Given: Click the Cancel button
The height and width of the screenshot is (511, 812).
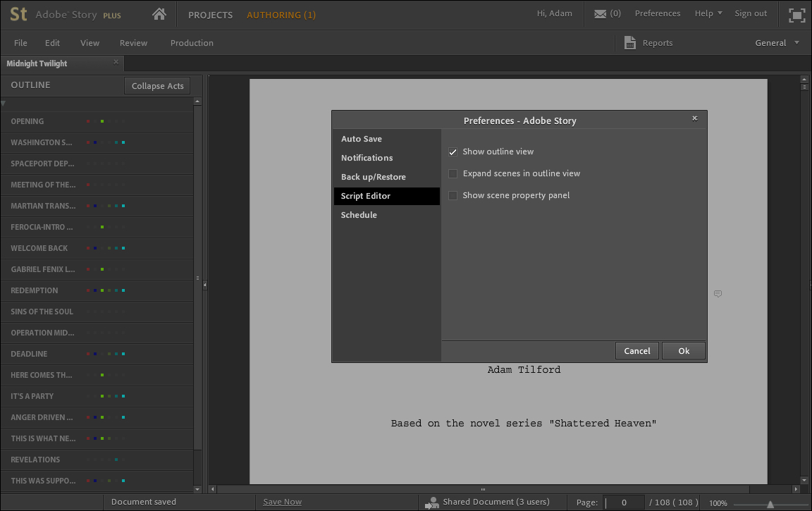Looking at the screenshot, I should 637,351.
